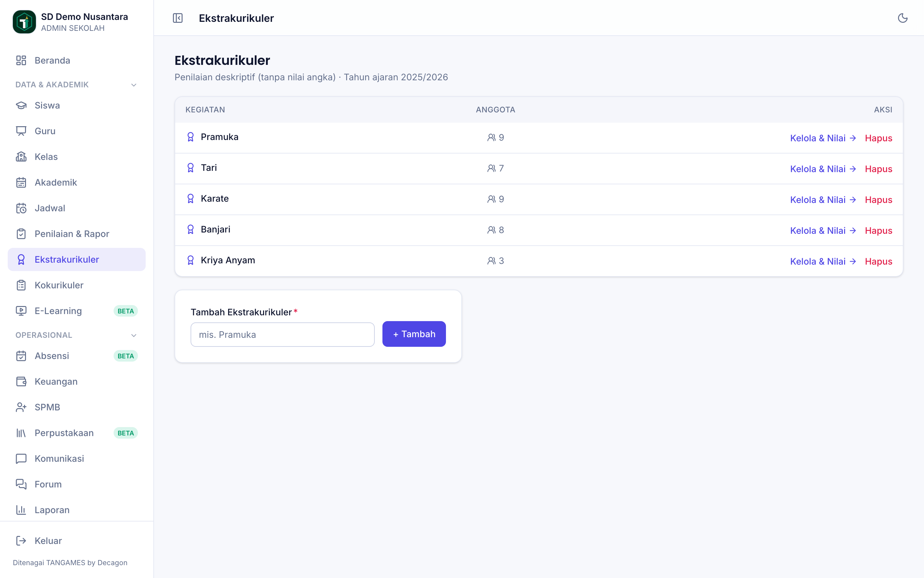
Task: Open Kelola & Nilai for Banjari
Action: click(823, 231)
